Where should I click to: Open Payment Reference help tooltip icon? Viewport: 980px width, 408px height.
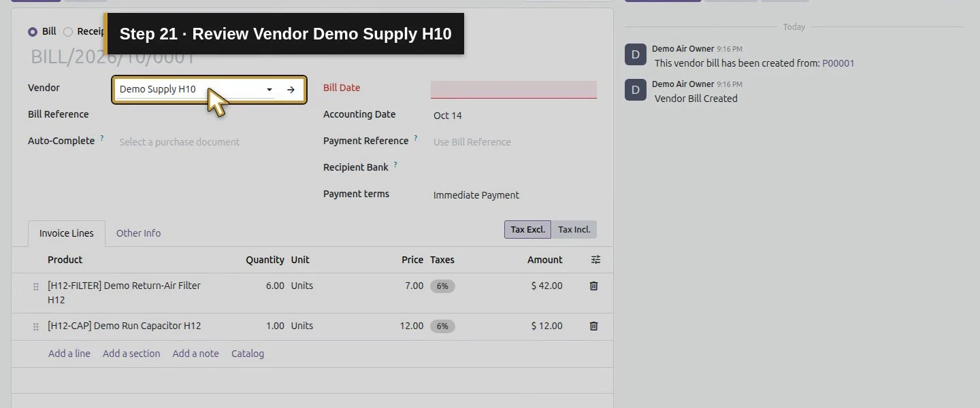tap(416, 138)
